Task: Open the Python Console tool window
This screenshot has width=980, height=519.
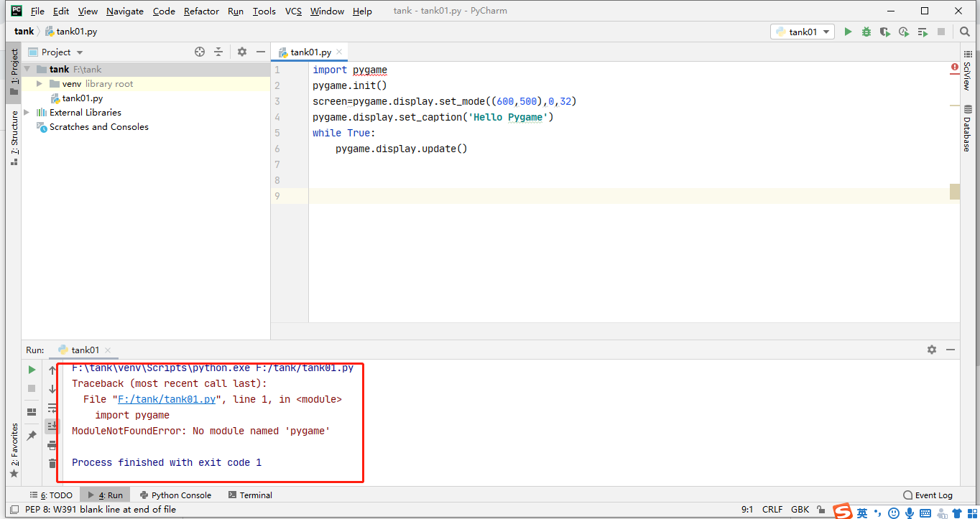Action: click(175, 495)
